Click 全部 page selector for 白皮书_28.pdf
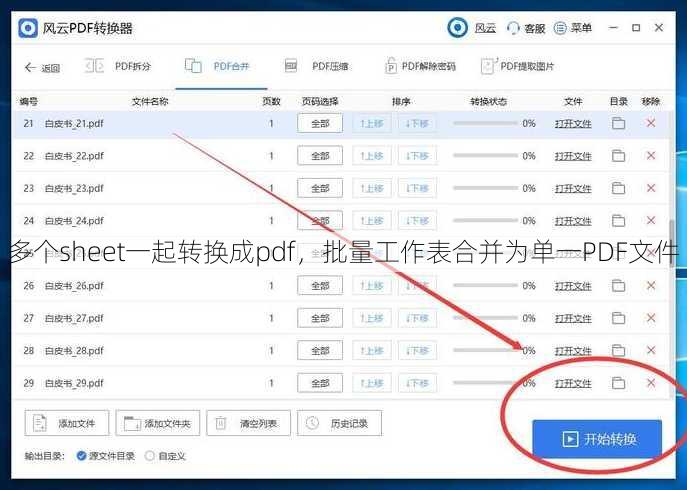This screenshot has height=490, width=687. point(320,351)
